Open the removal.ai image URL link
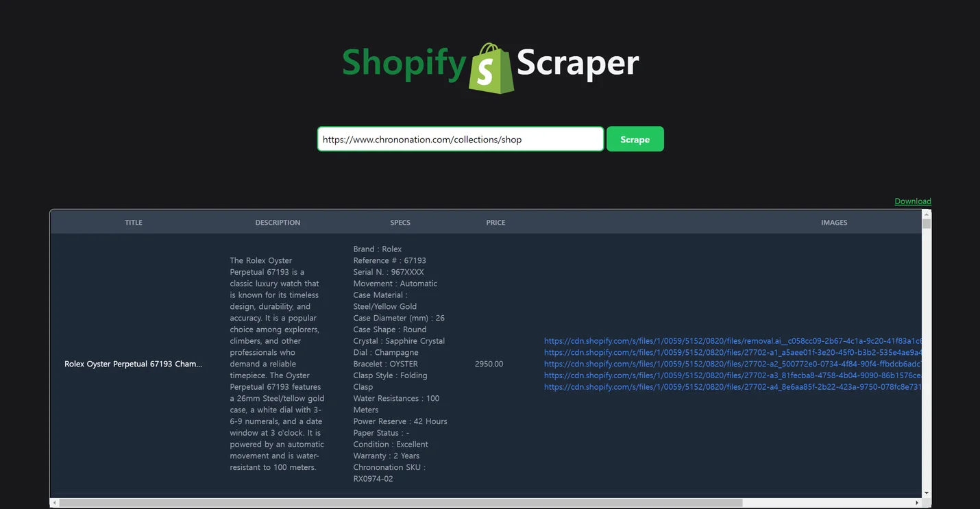Image resolution: width=980 pixels, height=509 pixels. tap(733, 340)
